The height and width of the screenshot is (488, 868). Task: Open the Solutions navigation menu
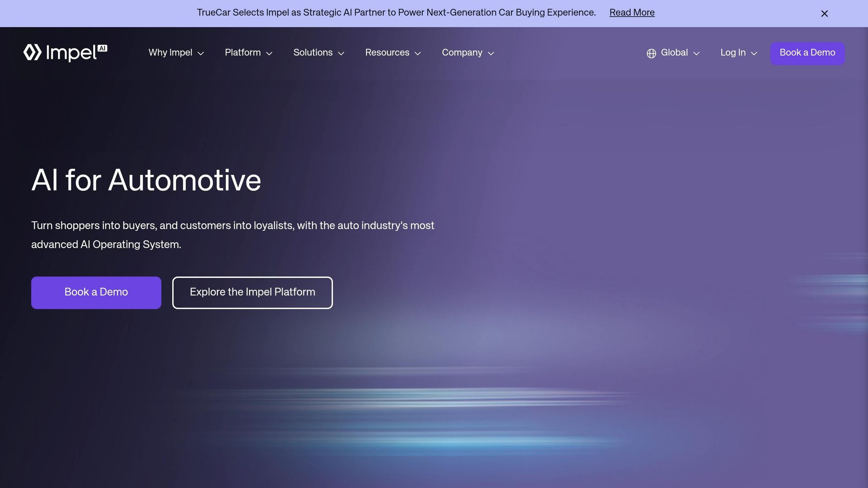point(319,53)
